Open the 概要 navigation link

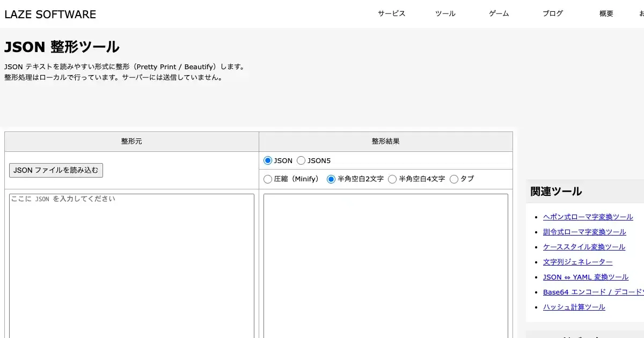[606, 14]
